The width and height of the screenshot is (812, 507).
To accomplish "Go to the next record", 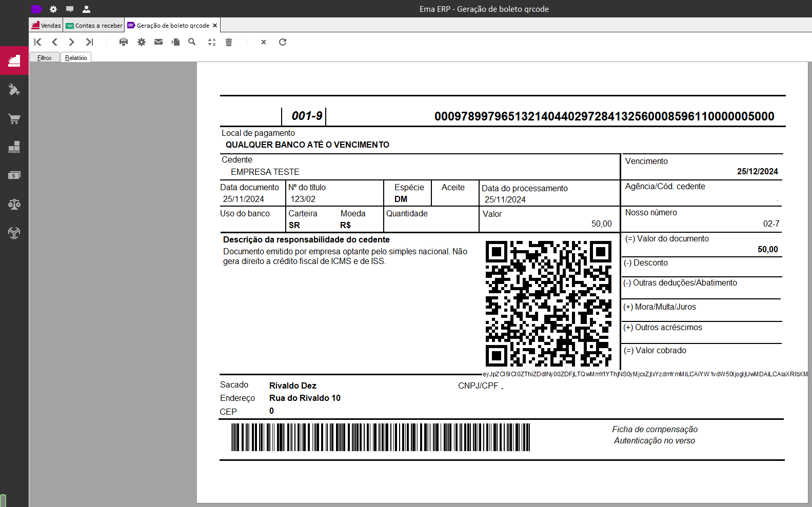I will pos(72,42).
